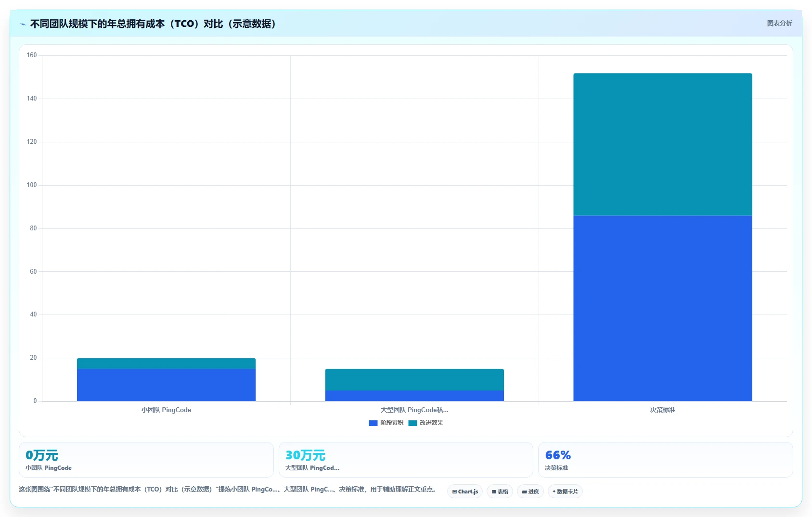Image resolution: width=812 pixels, height=517 pixels.
Task: Click the blue segment of 大型团队 PingCode bar
Action: point(414,396)
